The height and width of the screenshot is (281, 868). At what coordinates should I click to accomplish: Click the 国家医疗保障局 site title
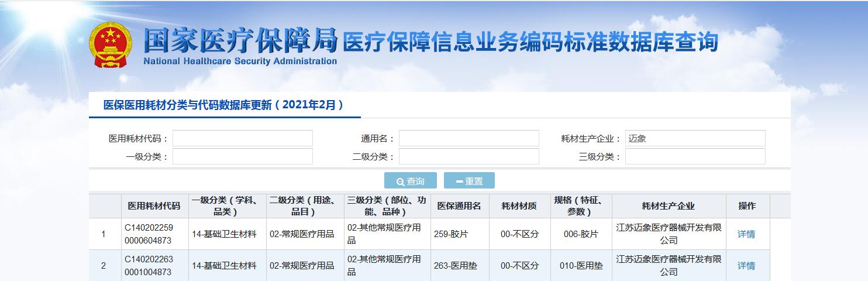(x=240, y=41)
